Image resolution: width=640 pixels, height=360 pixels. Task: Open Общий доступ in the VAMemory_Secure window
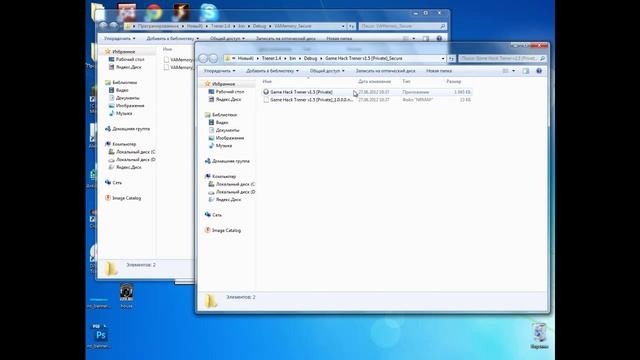click(227, 39)
